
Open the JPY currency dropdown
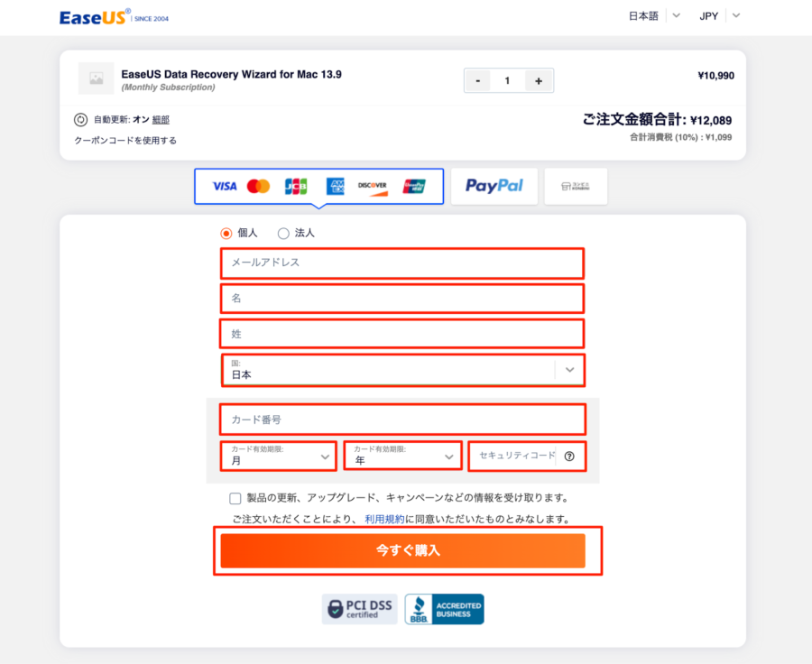point(719,16)
